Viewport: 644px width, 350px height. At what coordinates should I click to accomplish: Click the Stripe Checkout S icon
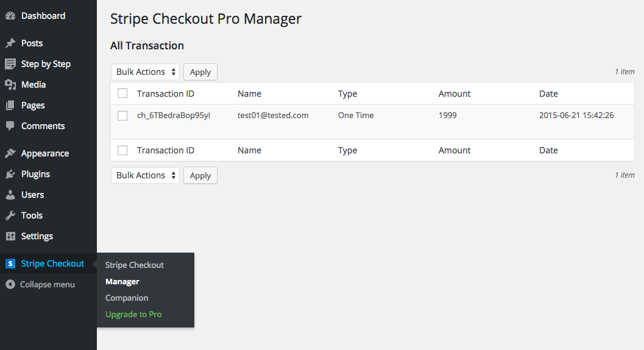click(10, 264)
